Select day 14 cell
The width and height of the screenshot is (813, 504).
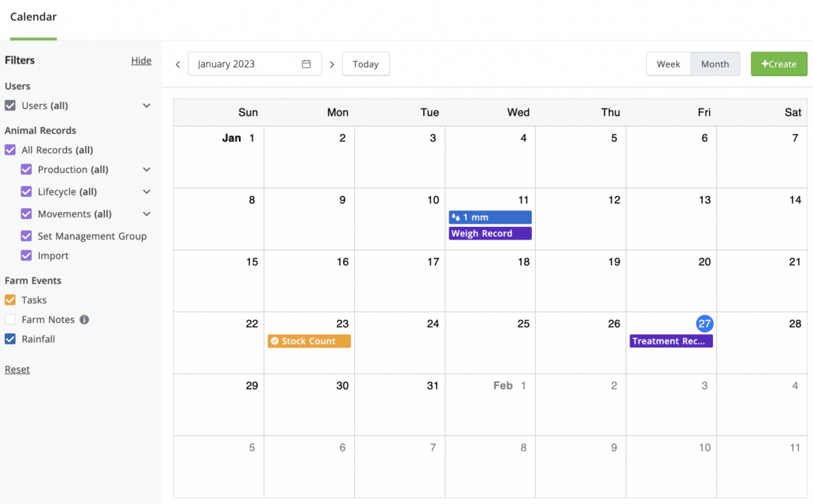[761, 219]
